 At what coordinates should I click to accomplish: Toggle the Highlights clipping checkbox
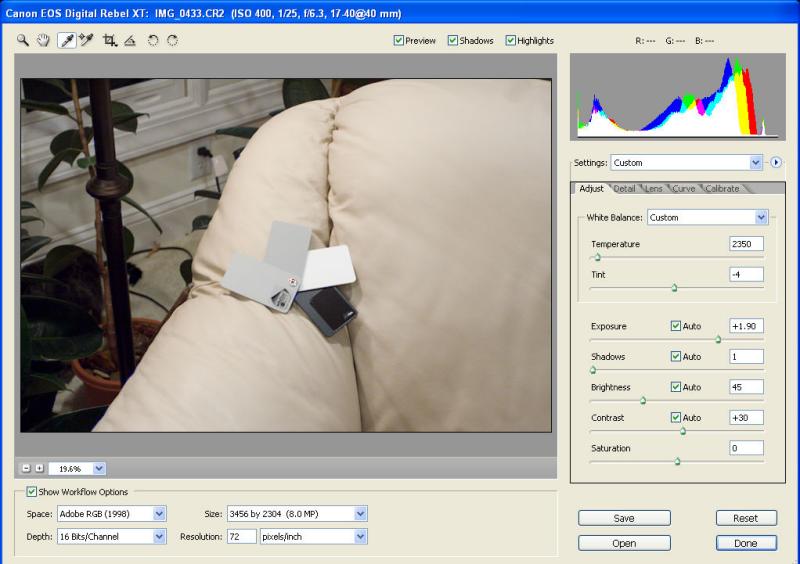[x=510, y=40]
